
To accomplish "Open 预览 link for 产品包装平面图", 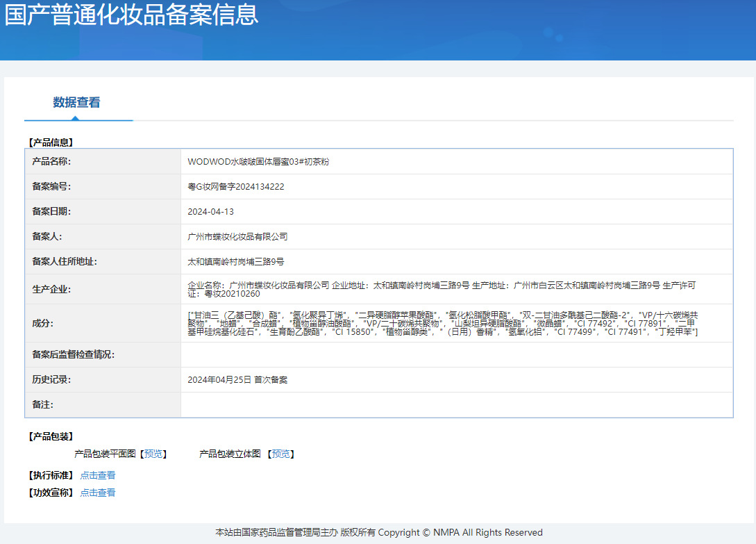I will point(154,454).
